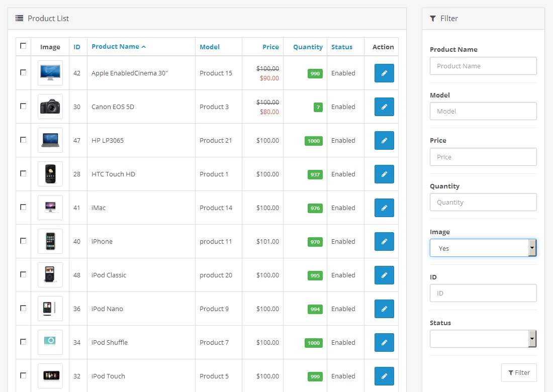This screenshot has height=392, width=553.
Task: Open the Canon EOS 5D camera thumbnail
Action: tap(50, 107)
